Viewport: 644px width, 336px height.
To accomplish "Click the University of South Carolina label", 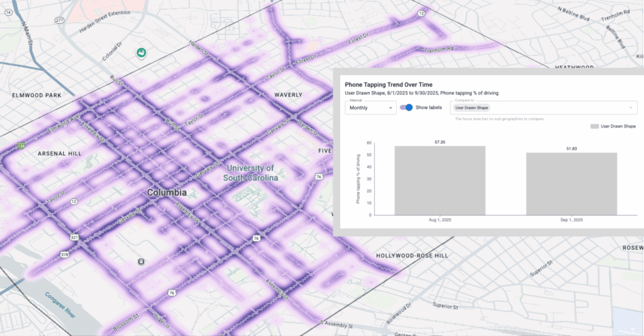I will 251,173.
